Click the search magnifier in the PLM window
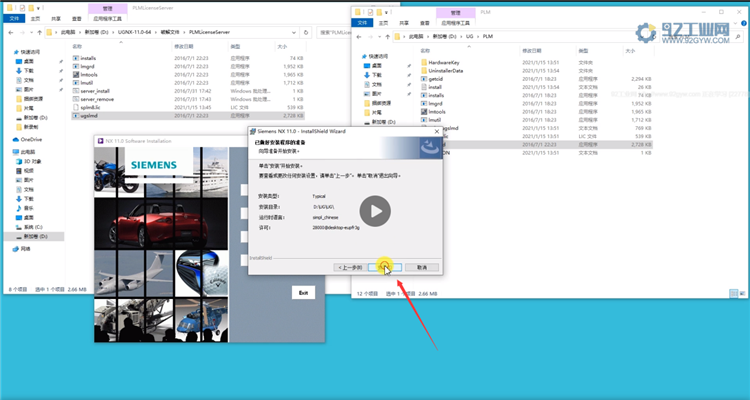 pyautogui.click(x=739, y=36)
